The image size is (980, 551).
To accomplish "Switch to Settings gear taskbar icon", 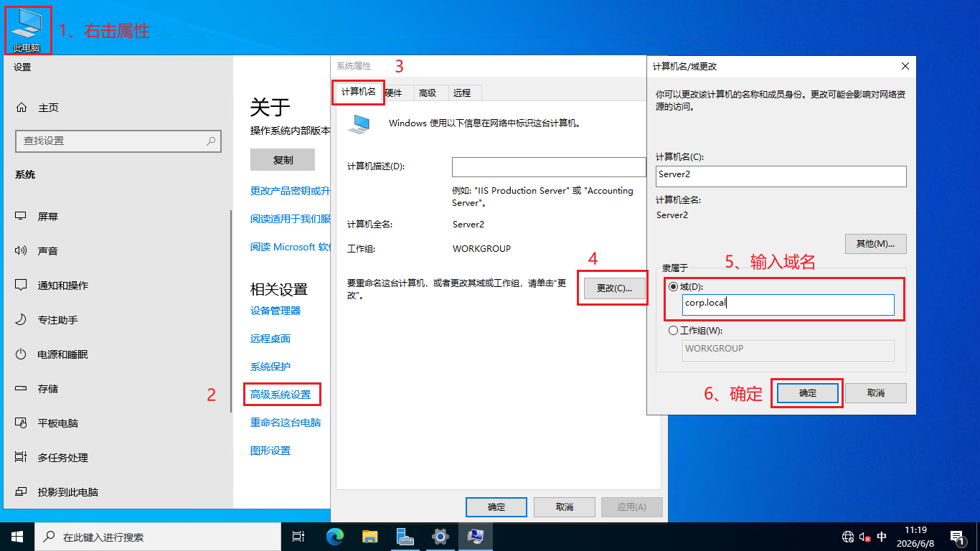I will pos(440,537).
